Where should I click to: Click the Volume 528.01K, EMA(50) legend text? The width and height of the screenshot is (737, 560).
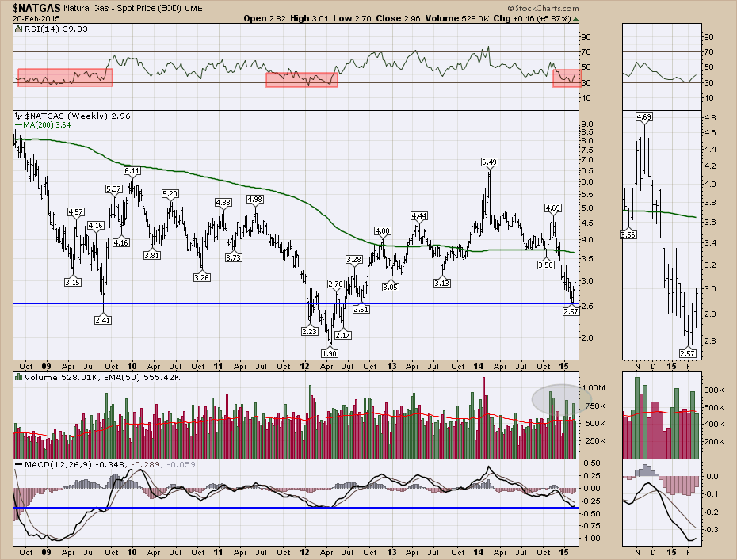(102, 377)
